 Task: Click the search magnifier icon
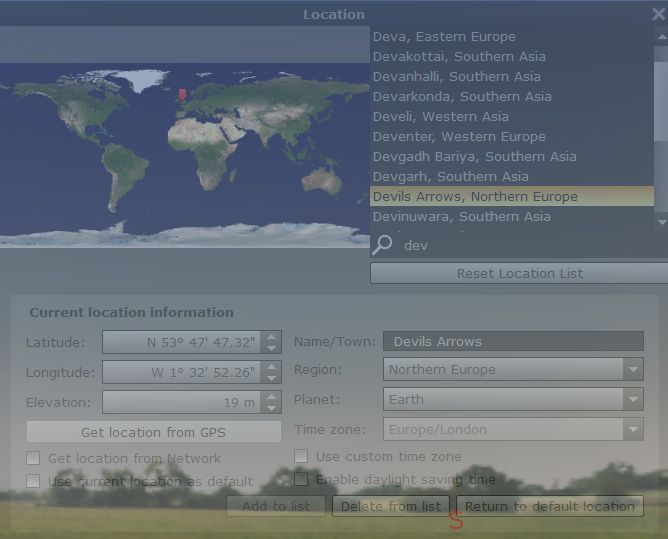(x=382, y=245)
